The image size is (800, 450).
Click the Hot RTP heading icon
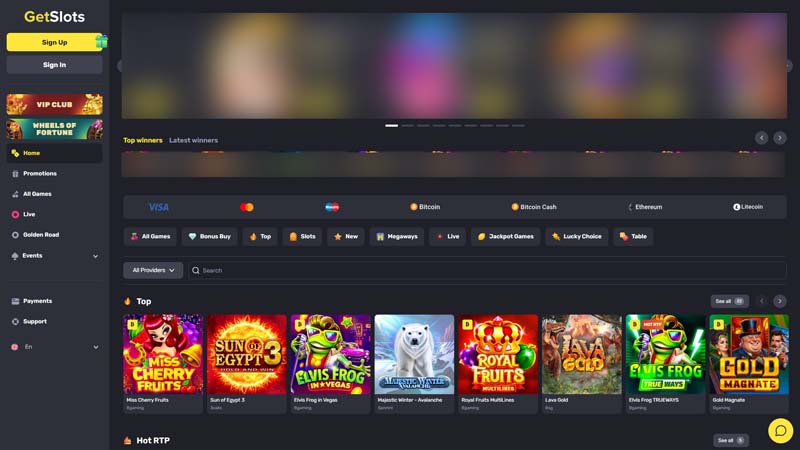click(x=128, y=441)
